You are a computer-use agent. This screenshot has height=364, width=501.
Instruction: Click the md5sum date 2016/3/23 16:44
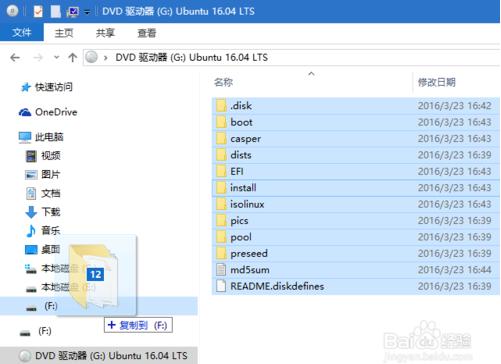(455, 270)
